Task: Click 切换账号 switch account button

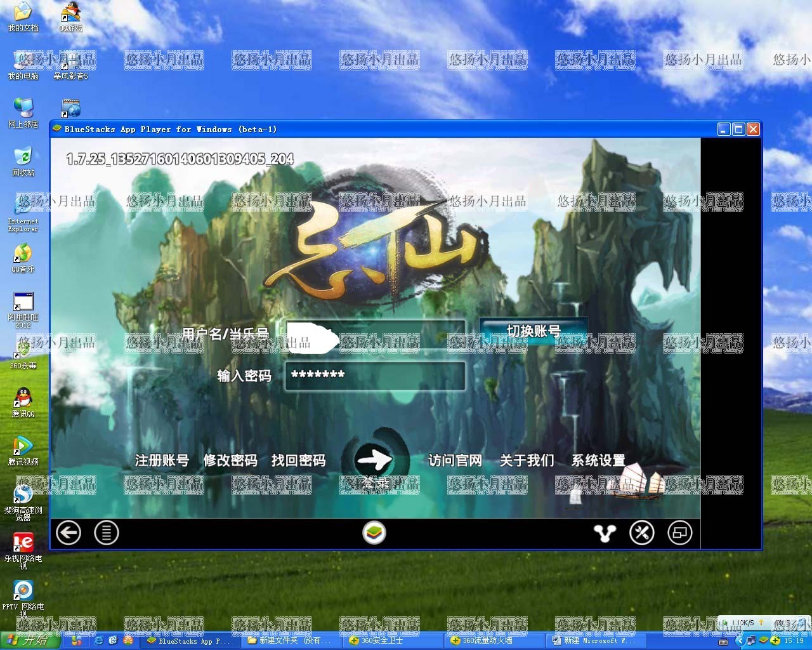Action: click(x=534, y=331)
